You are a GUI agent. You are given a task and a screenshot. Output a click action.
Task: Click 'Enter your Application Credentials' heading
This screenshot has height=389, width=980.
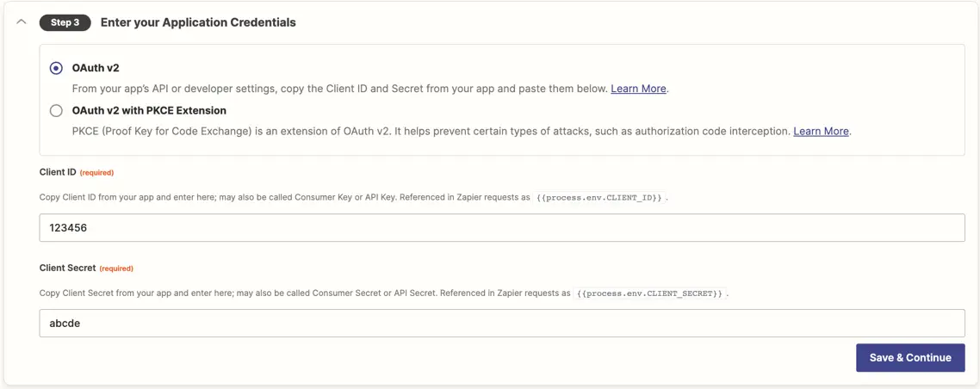coord(198,22)
